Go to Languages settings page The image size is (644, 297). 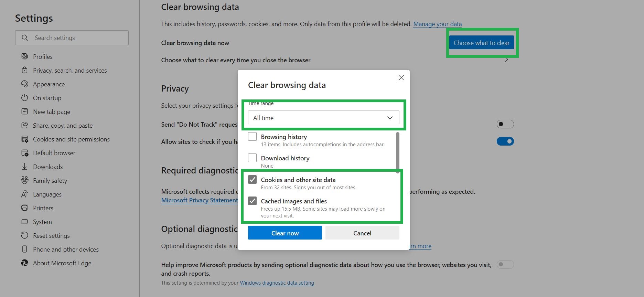[47, 194]
